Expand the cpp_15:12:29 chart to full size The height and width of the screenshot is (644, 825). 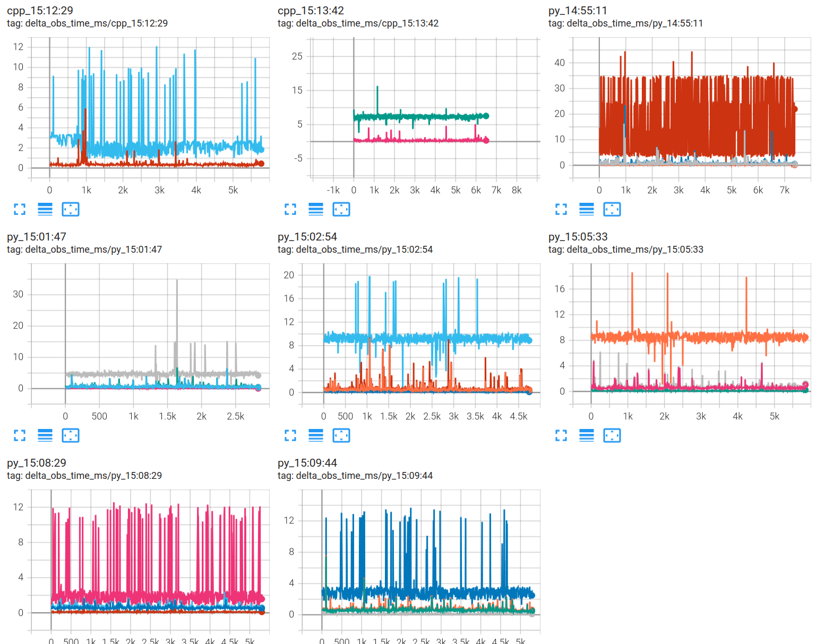[20, 209]
